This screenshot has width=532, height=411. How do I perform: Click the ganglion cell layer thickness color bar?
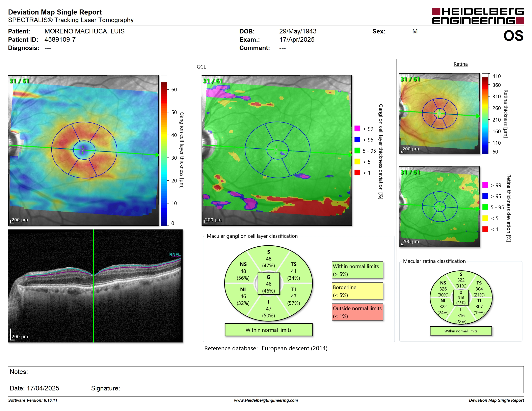pos(164,150)
